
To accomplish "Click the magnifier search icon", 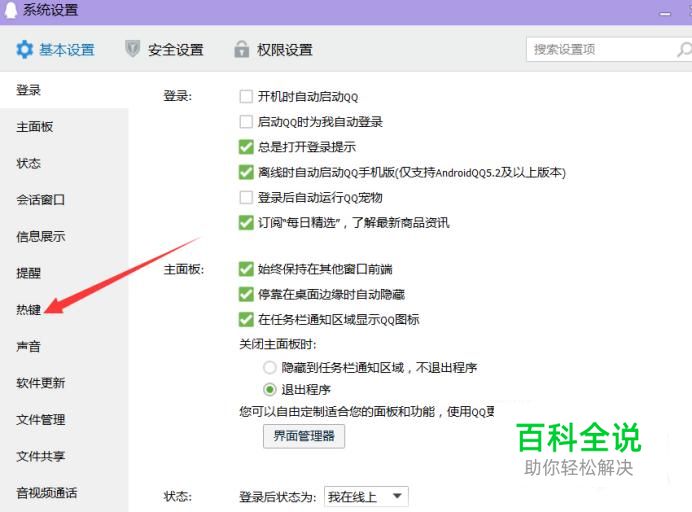I will point(684,49).
